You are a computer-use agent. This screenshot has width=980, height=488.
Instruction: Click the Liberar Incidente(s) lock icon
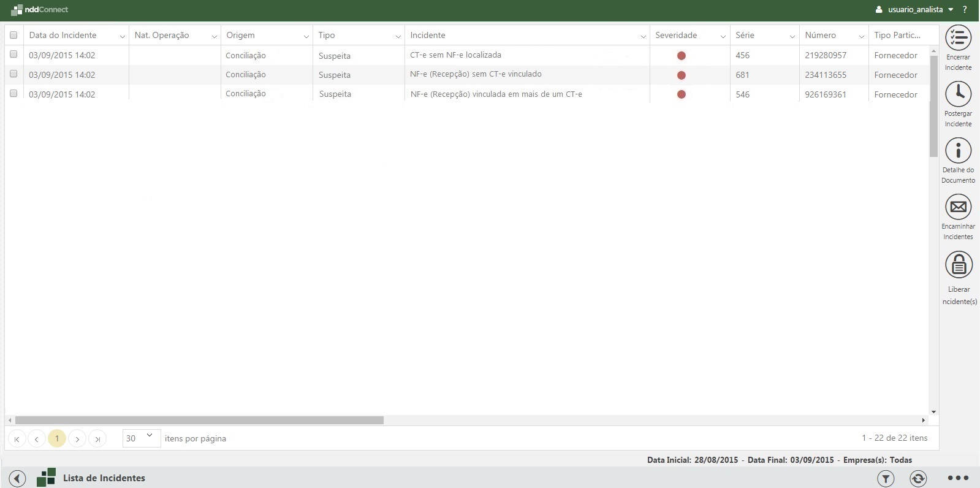958,265
